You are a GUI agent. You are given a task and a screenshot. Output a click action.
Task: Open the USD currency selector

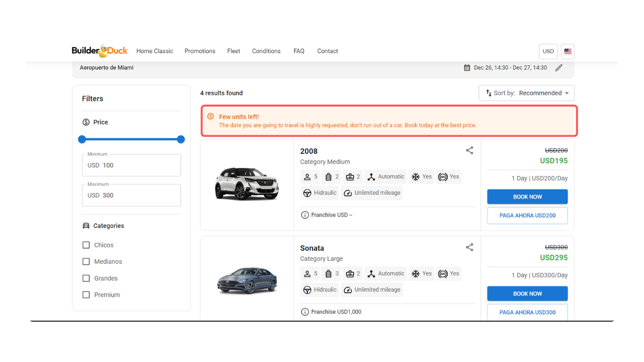click(x=548, y=51)
